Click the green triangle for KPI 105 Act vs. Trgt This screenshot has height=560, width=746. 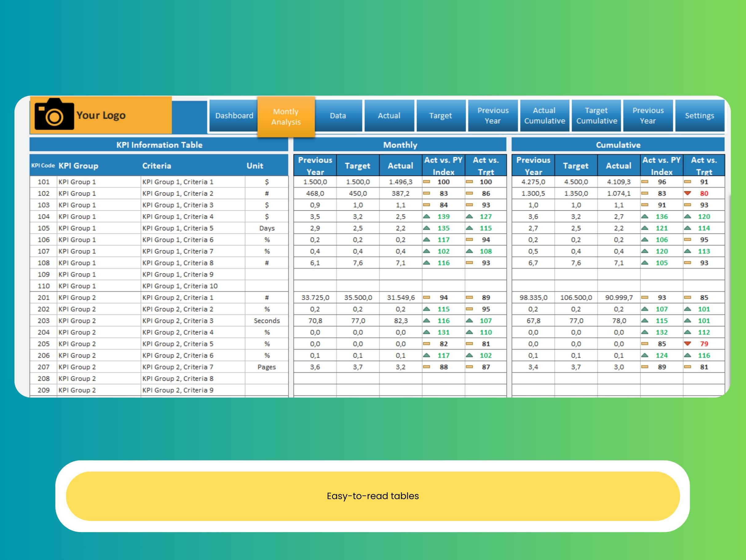point(469,228)
